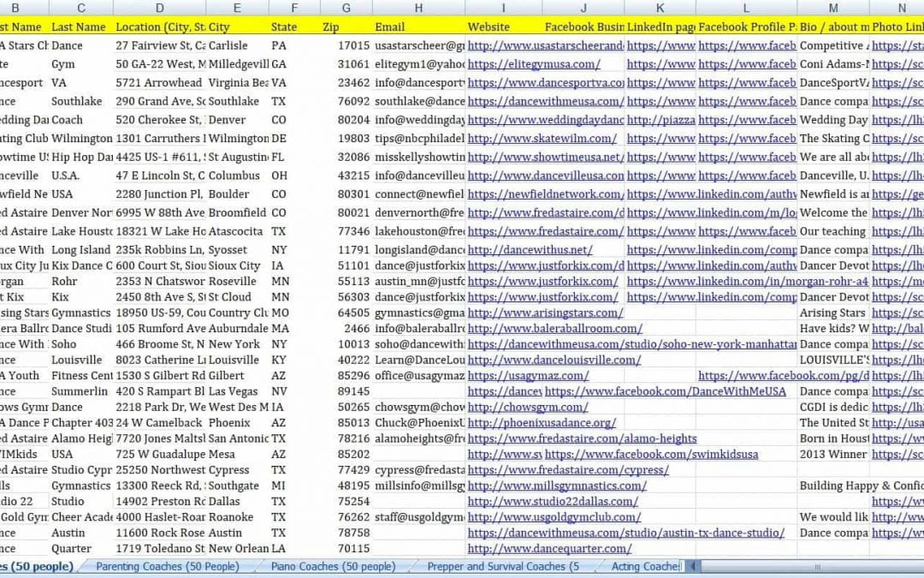Open the facebook.com/swimkidsusa link

pos(651,454)
